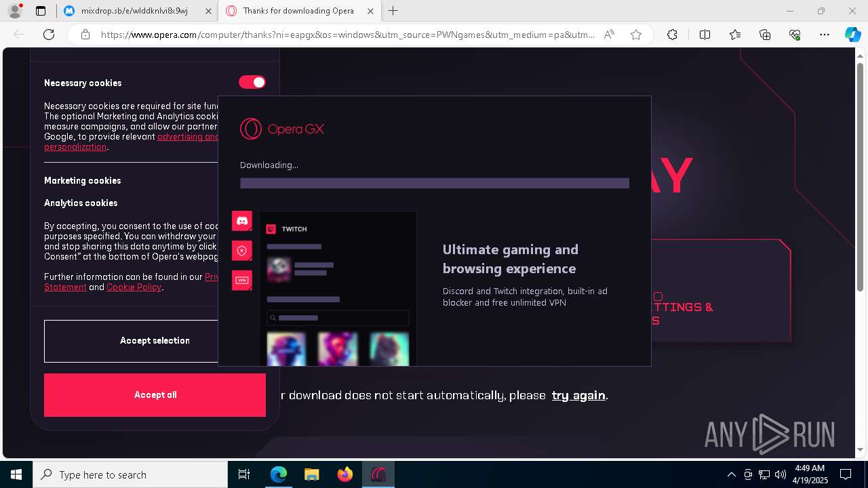Image resolution: width=868 pixels, height=488 pixels.
Task: Open Settings and more ellipsis menu
Action: pyautogui.click(x=825, y=35)
